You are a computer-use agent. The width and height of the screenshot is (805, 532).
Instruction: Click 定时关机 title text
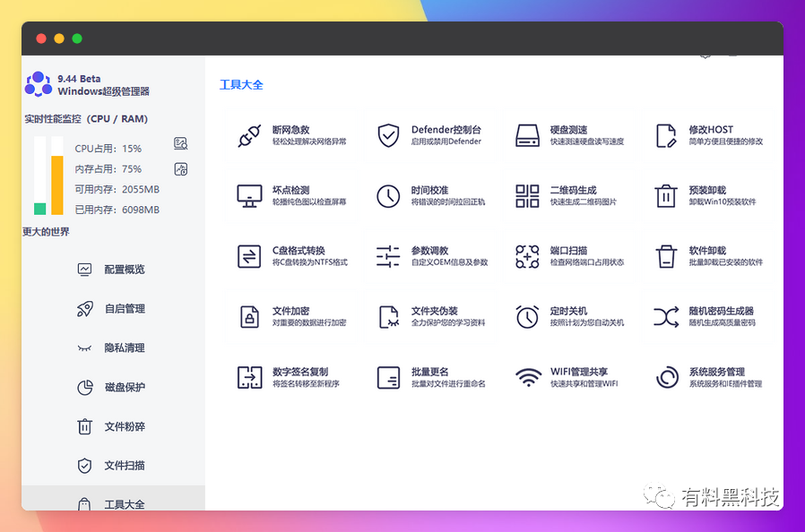[x=568, y=311]
